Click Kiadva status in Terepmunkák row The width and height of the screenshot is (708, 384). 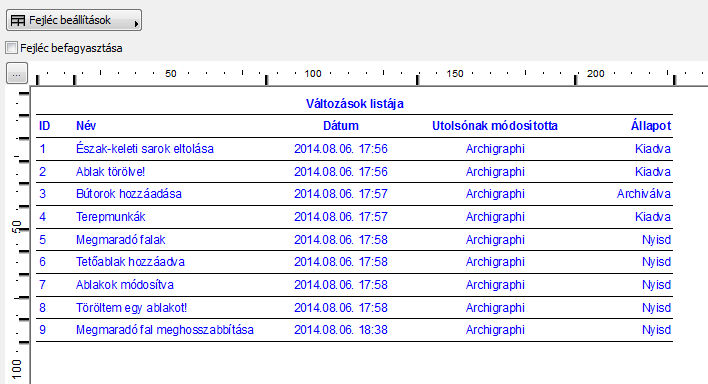tap(653, 217)
